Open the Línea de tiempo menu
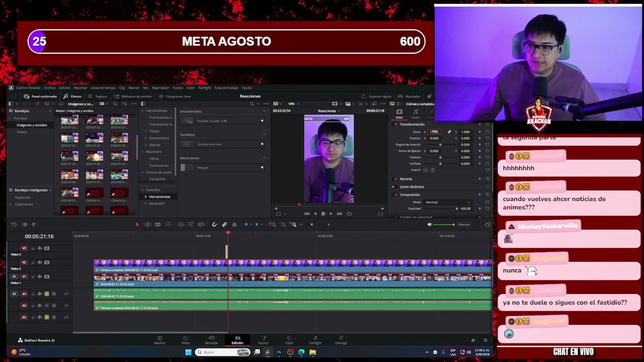Image resolution: width=644 pixels, height=362 pixels. click(x=103, y=87)
